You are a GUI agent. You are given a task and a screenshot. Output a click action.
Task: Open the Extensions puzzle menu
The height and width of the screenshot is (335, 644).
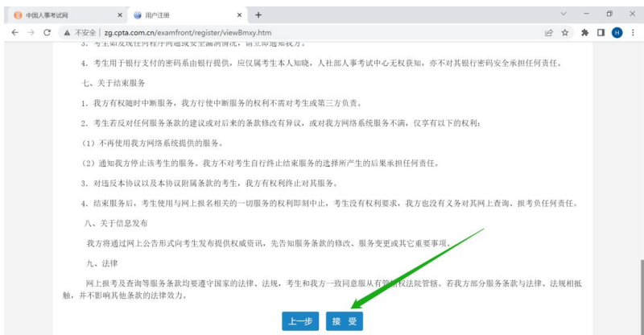coord(584,33)
